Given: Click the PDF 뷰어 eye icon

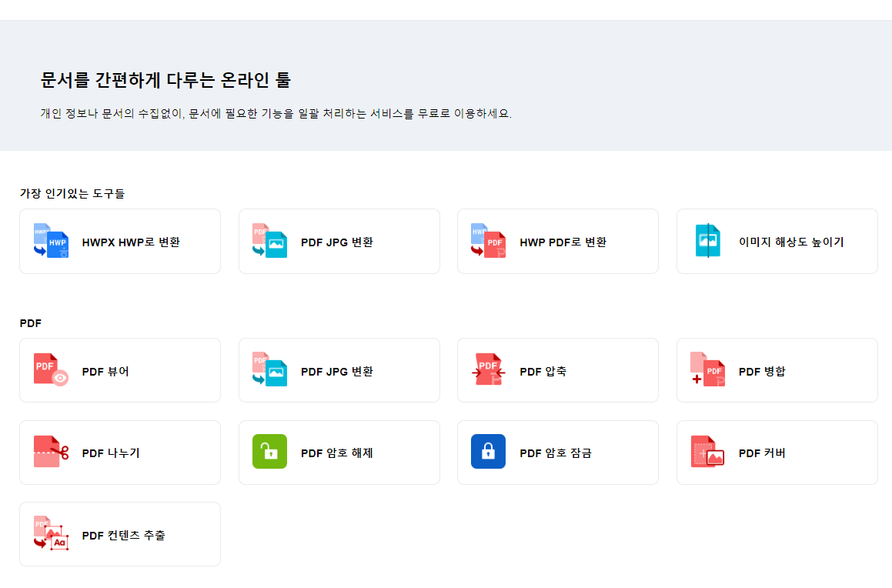Looking at the screenshot, I should click(x=49, y=369).
